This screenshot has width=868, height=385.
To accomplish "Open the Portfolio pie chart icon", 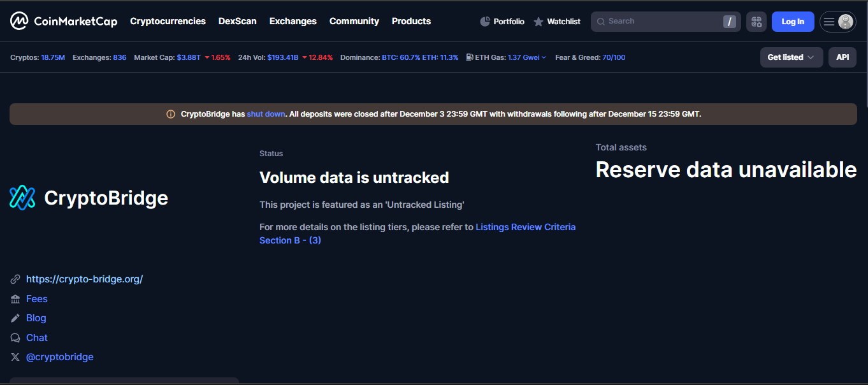I will 485,22.
